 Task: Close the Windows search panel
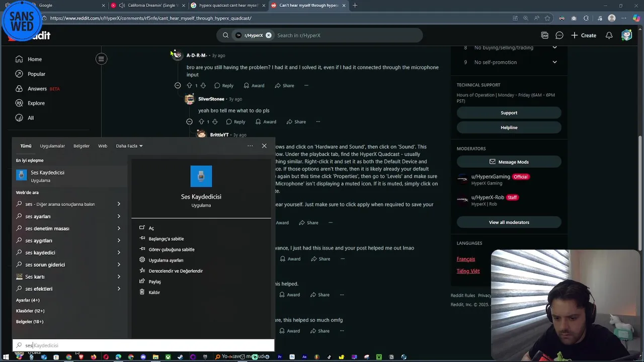[264, 146]
